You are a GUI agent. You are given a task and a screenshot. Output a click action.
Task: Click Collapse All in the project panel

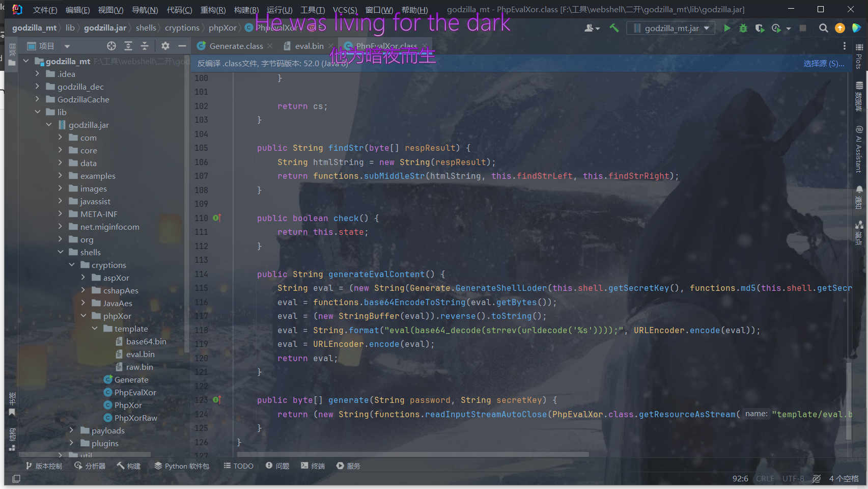pos(145,46)
